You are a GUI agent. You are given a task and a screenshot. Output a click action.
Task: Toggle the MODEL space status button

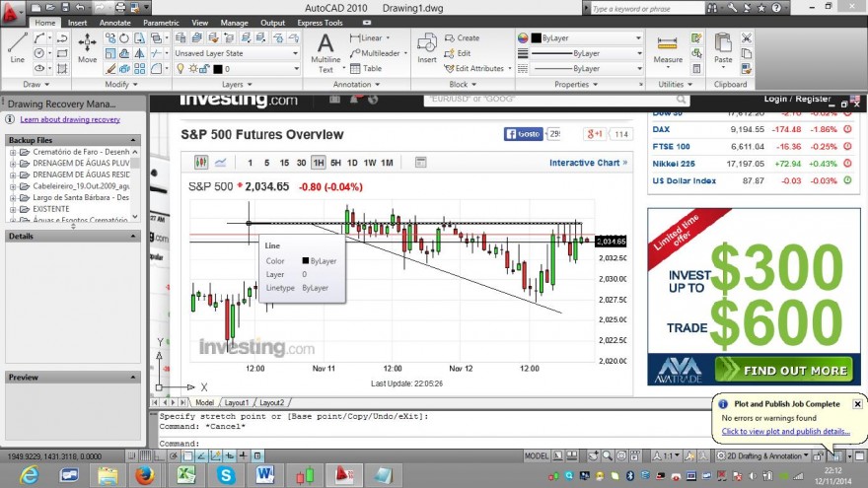click(x=536, y=455)
